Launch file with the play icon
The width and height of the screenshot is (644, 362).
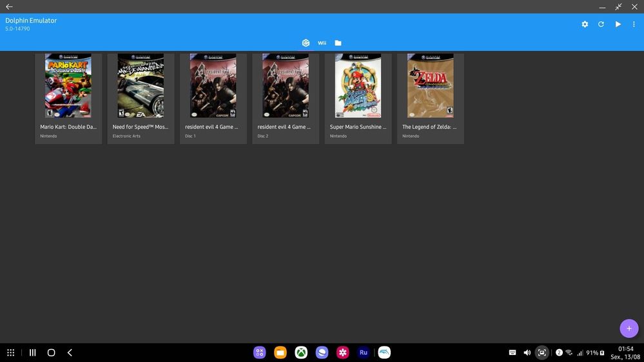(x=618, y=24)
